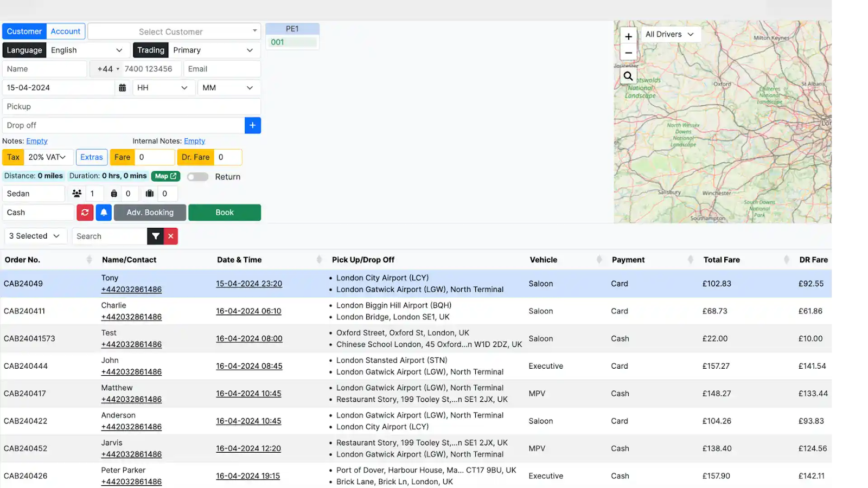Viewport: 868px width, 488px height.
Task: Click the Drop off address field
Action: (x=124, y=125)
